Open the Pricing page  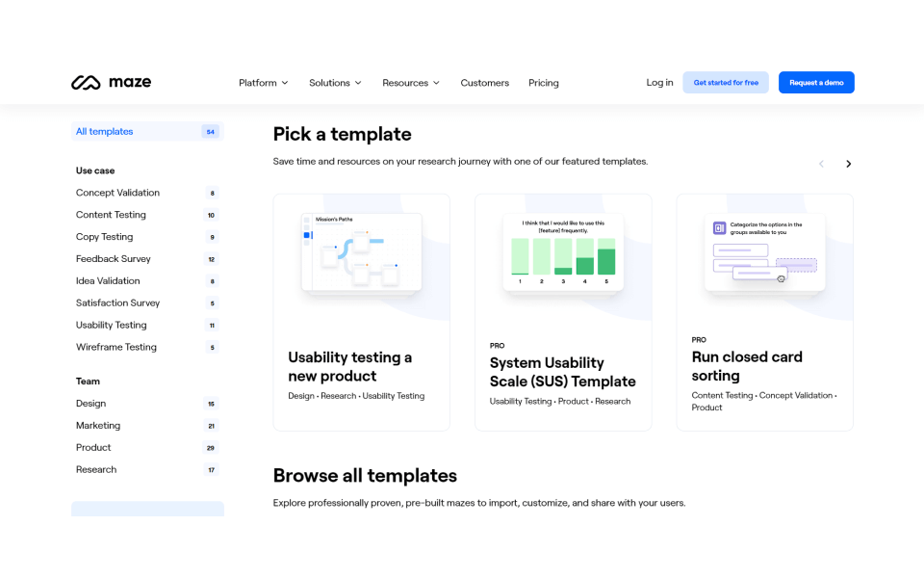(543, 83)
